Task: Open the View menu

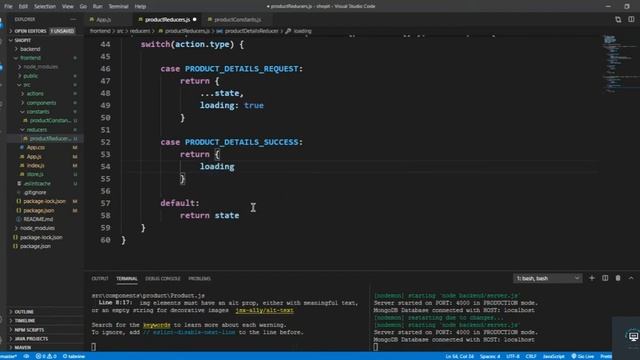Action: pos(68,7)
